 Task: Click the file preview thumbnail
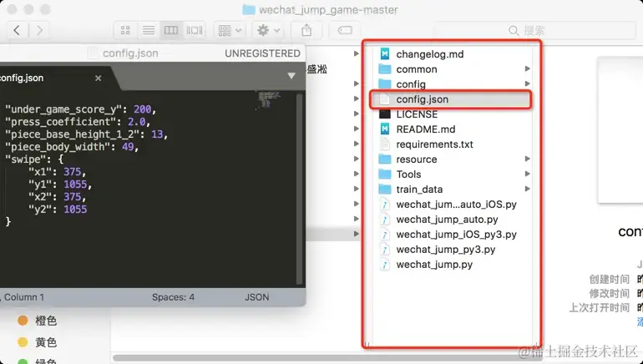coord(620,130)
